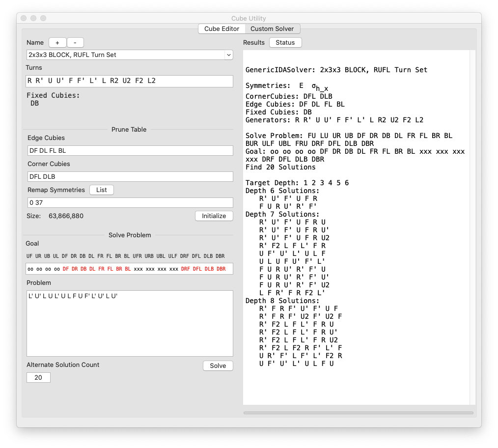Click the Goal field with red cubies

click(x=129, y=269)
